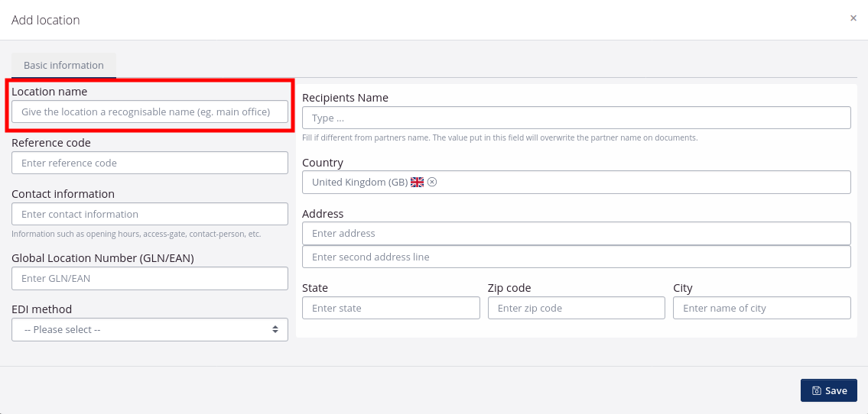
Task: Click the Country label text
Action: [323, 163]
